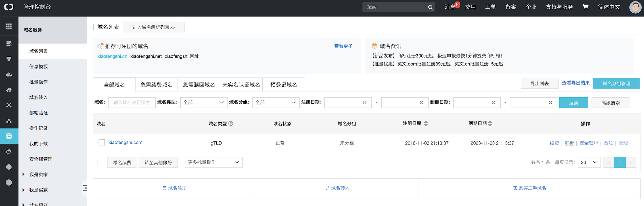644x206 pixels.
Task: Click the search magnifier icon in top bar
Action: coord(430,7)
